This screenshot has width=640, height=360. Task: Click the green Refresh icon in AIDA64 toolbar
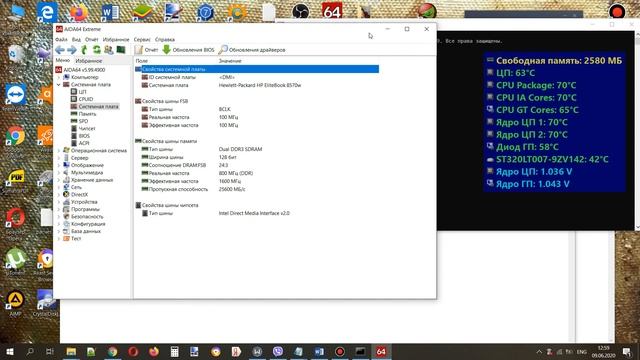click(97, 50)
